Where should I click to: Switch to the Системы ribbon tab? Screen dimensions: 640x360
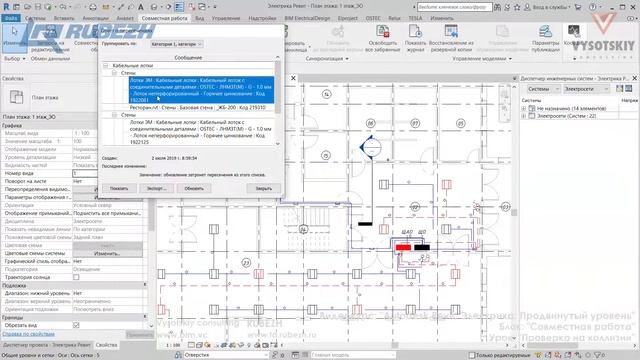(35, 18)
